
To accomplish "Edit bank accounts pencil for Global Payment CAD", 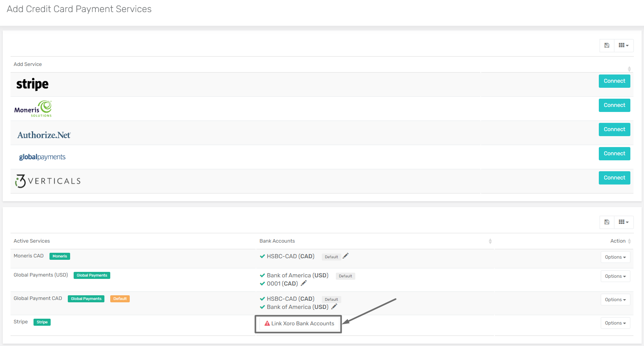I will tap(334, 307).
